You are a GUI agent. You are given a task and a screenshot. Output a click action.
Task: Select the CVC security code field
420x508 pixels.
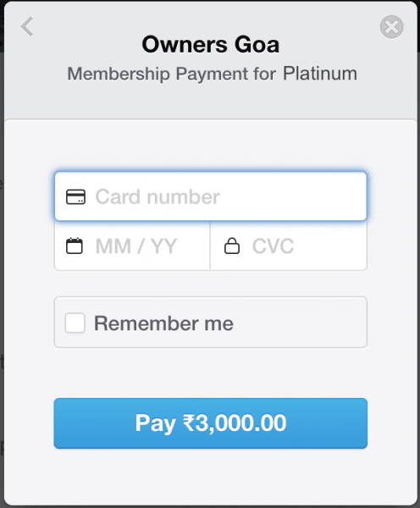289,246
